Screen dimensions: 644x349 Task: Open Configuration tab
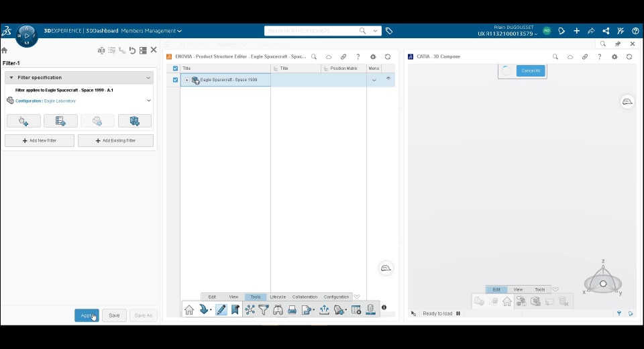(x=336, y=297)
